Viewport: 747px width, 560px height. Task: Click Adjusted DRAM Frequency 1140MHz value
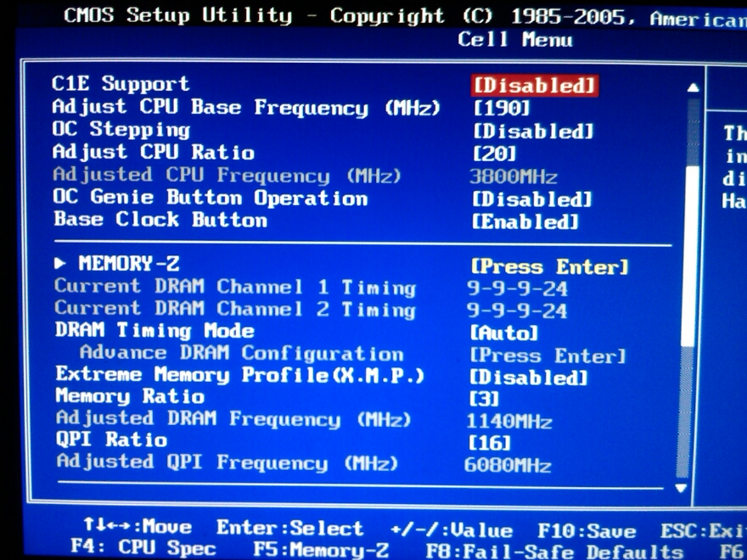tap(509, 422)
